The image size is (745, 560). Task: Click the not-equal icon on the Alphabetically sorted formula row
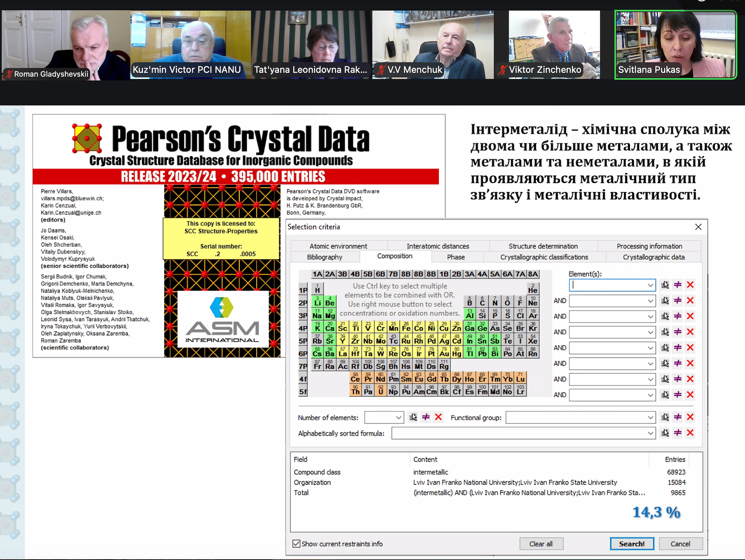click(678, 433)
